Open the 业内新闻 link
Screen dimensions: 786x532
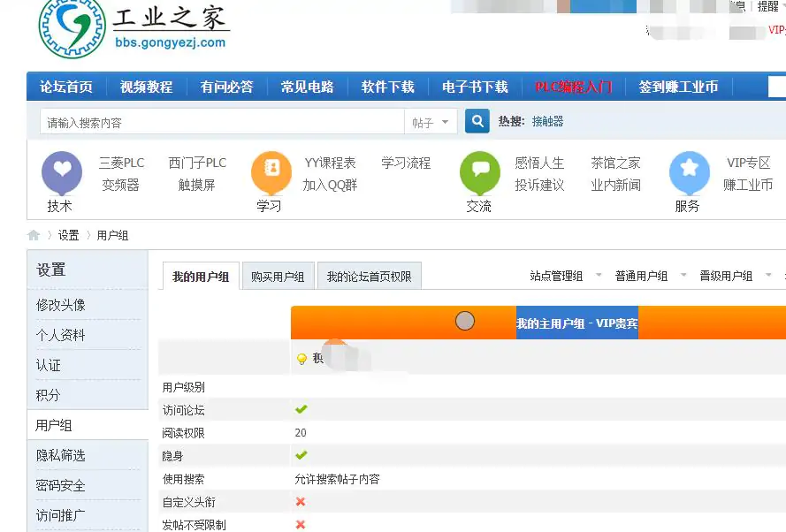point(615,185)
